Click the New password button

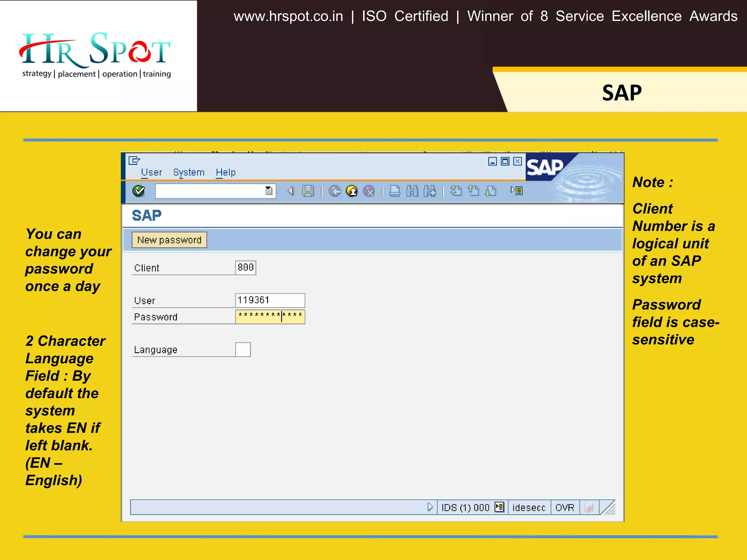tap(169, 240)
